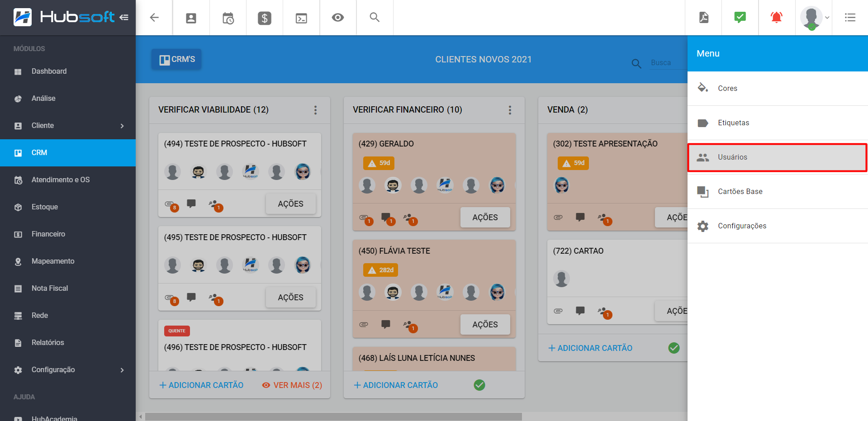Click the dollar sign financial icon in toolbar
The height and width of the screenshot is (421, 868).
264,18
